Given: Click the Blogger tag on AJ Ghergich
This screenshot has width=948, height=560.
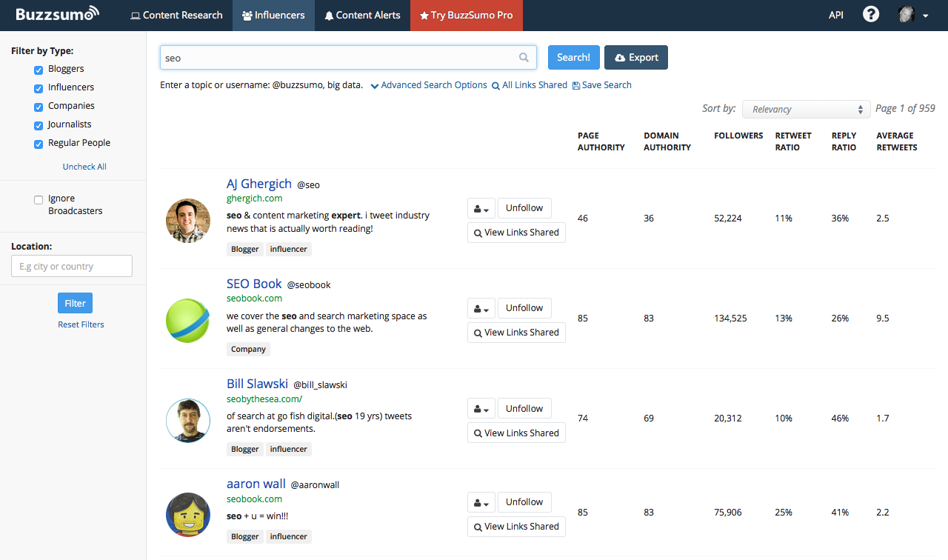Looking at the screenshot, I should [244, 249].
